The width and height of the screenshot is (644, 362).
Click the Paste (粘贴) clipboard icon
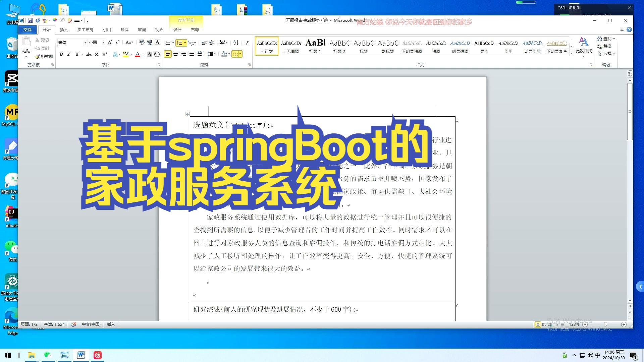(x=26, y=42)
